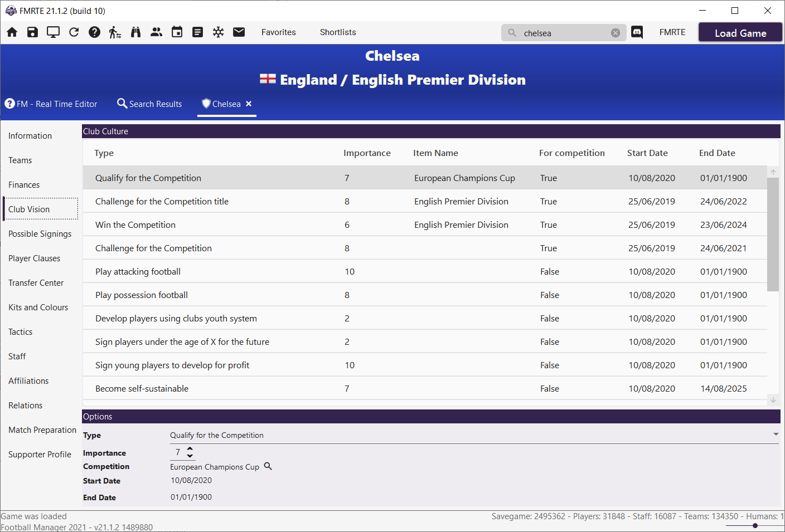Select 'Play attacking football' row
The image size is (785, 532).
(425, 272)
